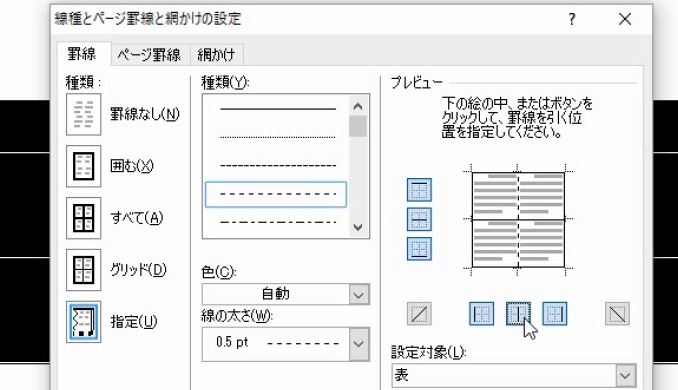Screen dimensions: 678x390
Task: Toggle the inside horizontal border button
Action: coord(419,219)
